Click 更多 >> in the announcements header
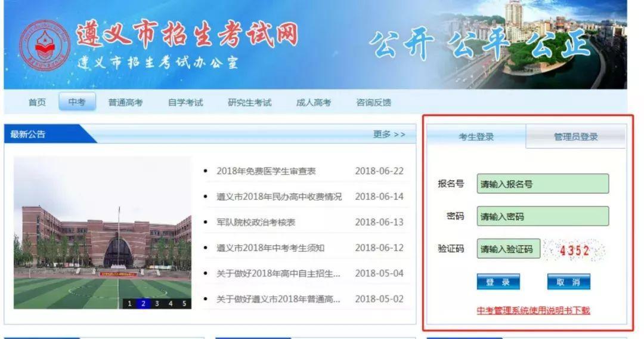 (389, 134)
